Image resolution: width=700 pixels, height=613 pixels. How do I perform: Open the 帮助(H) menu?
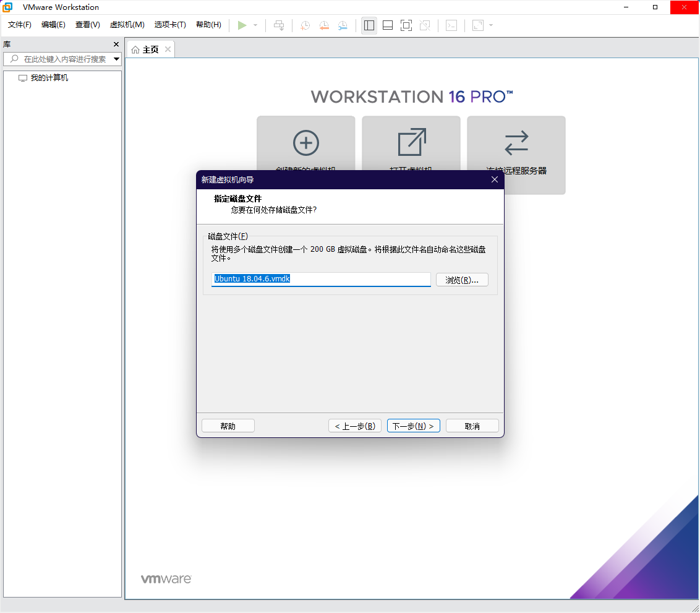click(x=208, y=25)
